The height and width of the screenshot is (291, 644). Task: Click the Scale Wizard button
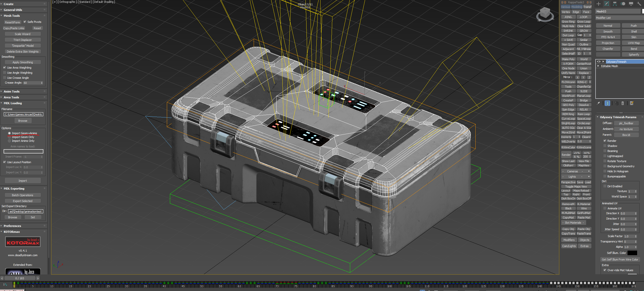point(23,34)
